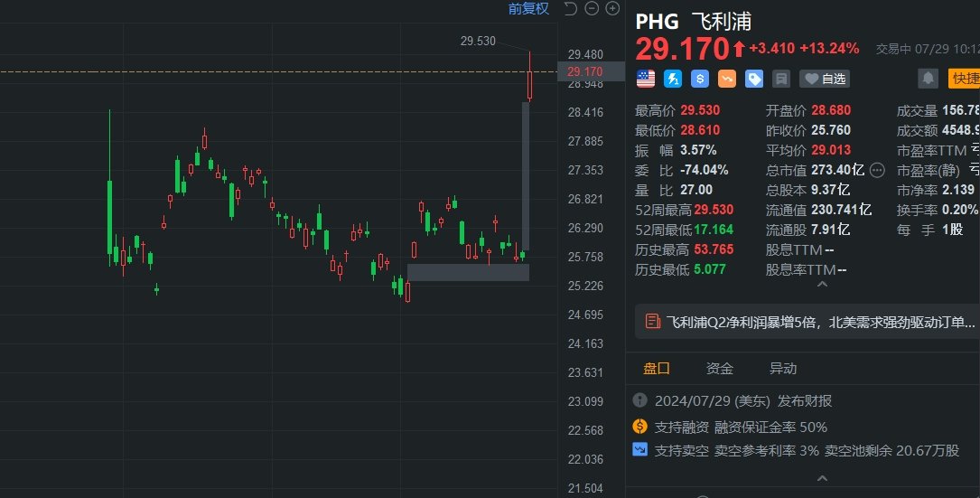Expand the 总市值 ellipsis options

pyautogui.click(x=877, y=169)
